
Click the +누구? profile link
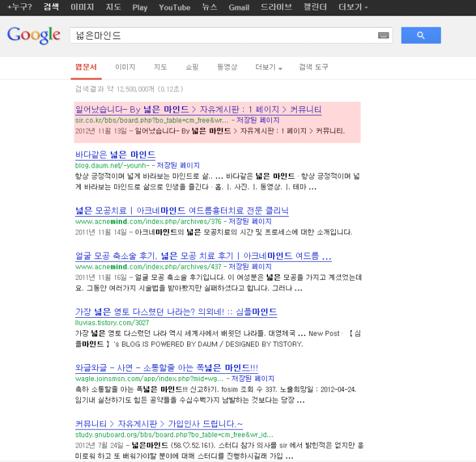pos(19,7)
